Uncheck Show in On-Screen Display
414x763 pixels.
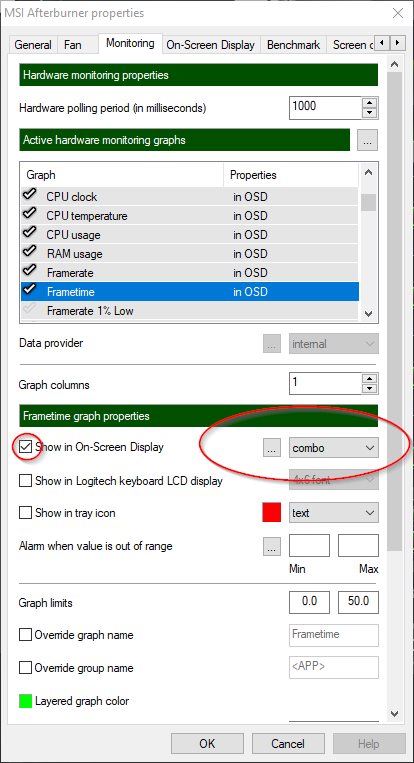pyautogui.click(x=25, y=447)
